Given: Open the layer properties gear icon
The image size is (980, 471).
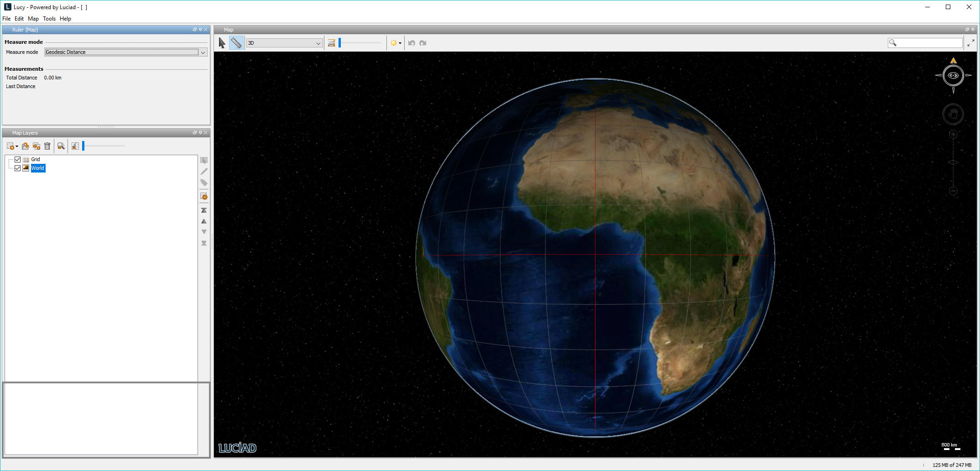Looking at the screenshot, I should tap(204, 197).
